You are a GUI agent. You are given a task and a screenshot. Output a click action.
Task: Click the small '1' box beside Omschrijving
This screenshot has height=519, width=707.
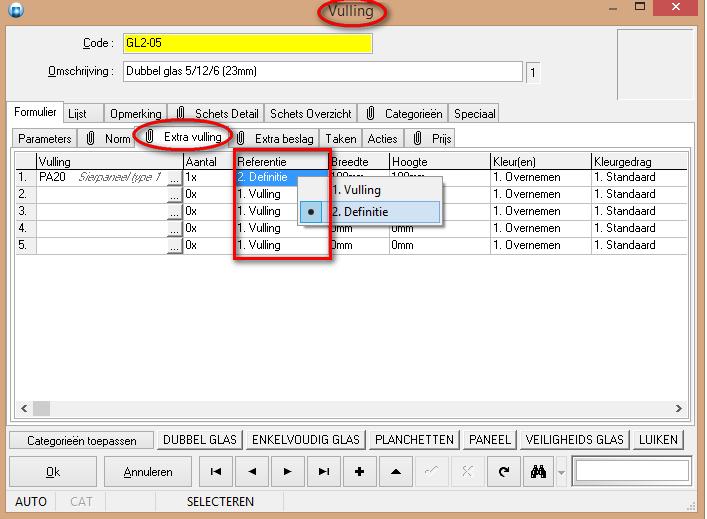click(x=533, y=73)
